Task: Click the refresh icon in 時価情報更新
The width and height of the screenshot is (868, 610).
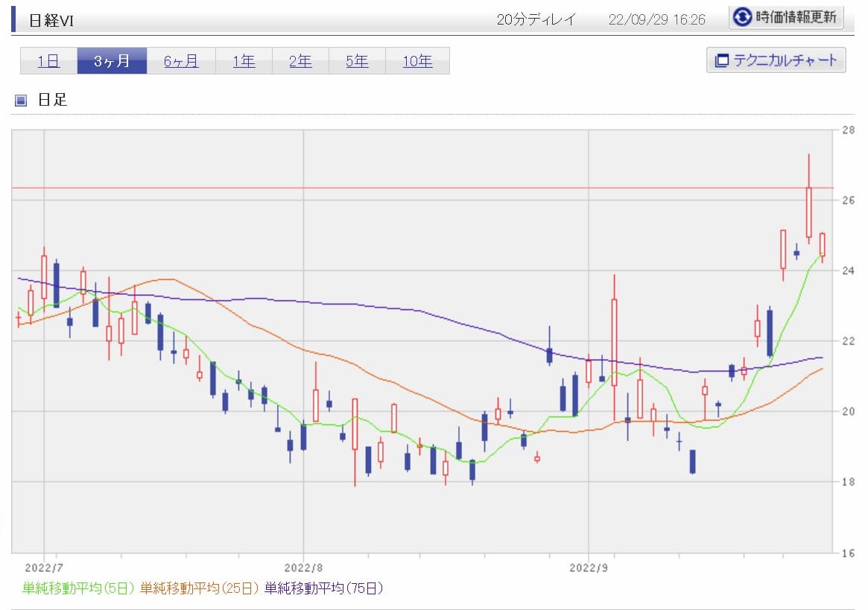Action: [743, 17]
